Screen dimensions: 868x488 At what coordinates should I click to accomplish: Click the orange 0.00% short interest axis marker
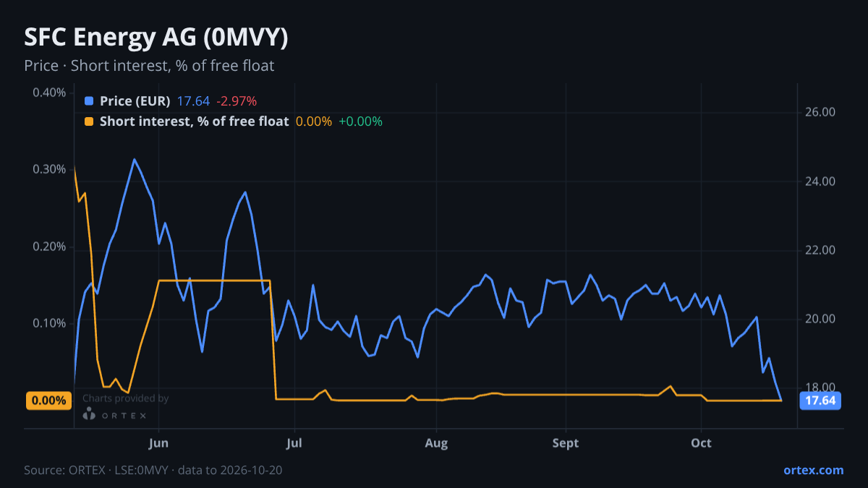tap(48, 401)
